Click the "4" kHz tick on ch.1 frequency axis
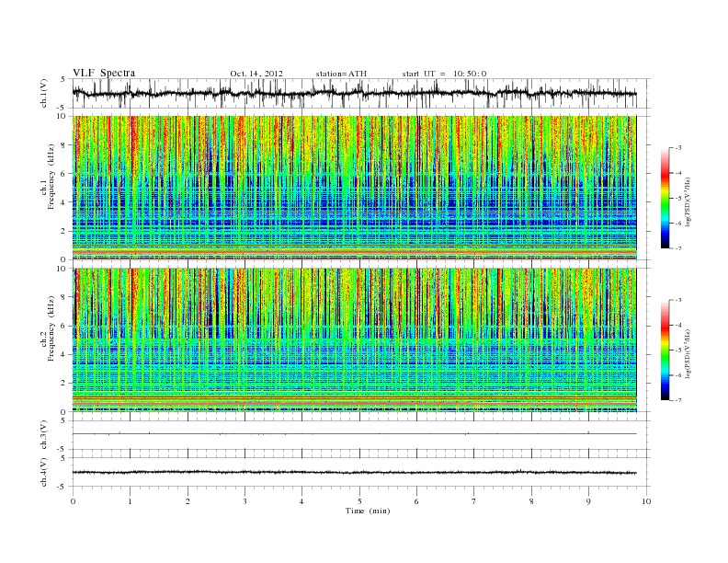728x563 pixels. [x=64, y=202]
